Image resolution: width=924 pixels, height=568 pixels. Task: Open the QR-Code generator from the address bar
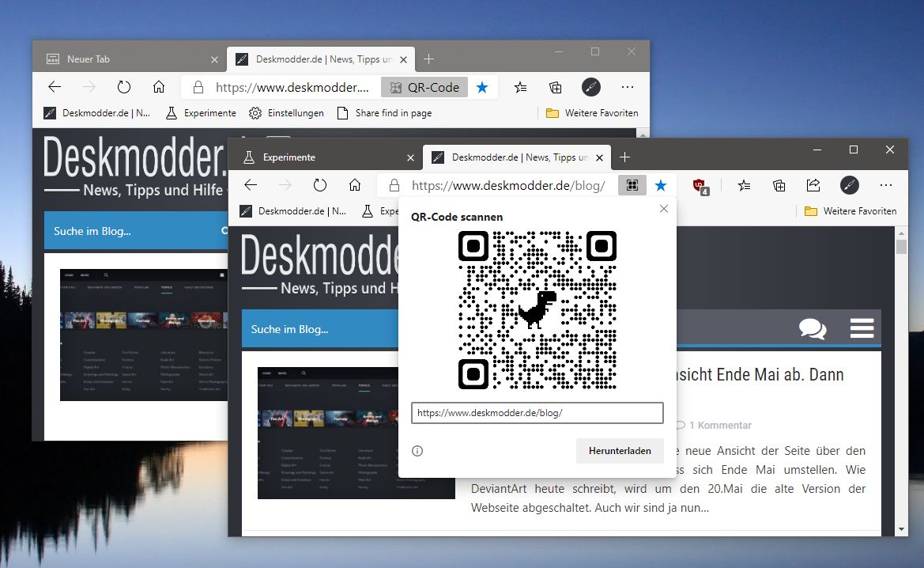(x=632, y=185)
